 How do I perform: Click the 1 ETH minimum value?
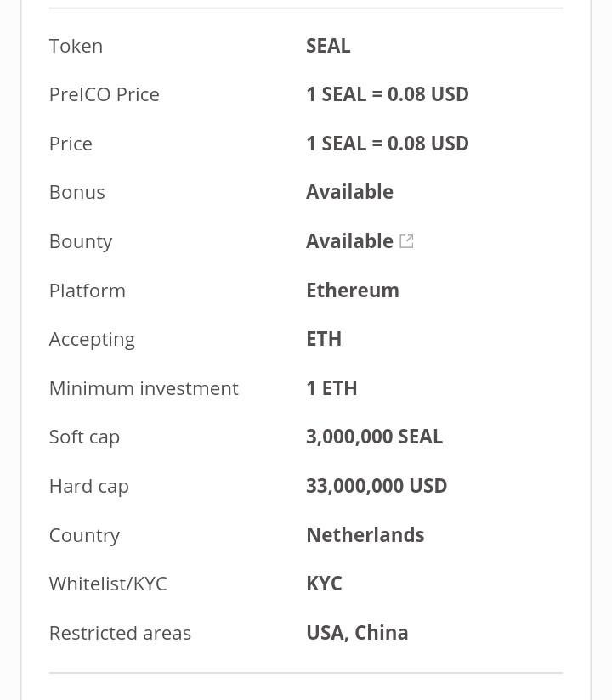coord(331,388)
